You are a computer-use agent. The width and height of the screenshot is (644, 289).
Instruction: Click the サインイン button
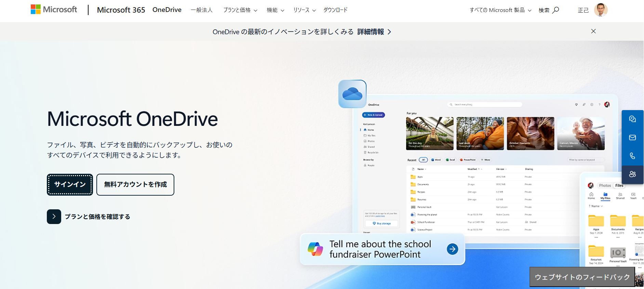coord(70,185)
